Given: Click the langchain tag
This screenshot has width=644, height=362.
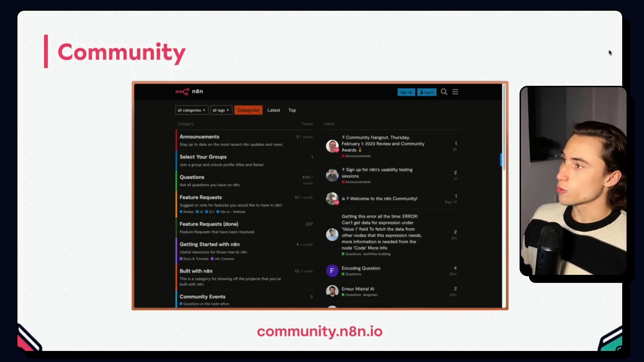Looking at the screenshot, I should click(370, 295).
